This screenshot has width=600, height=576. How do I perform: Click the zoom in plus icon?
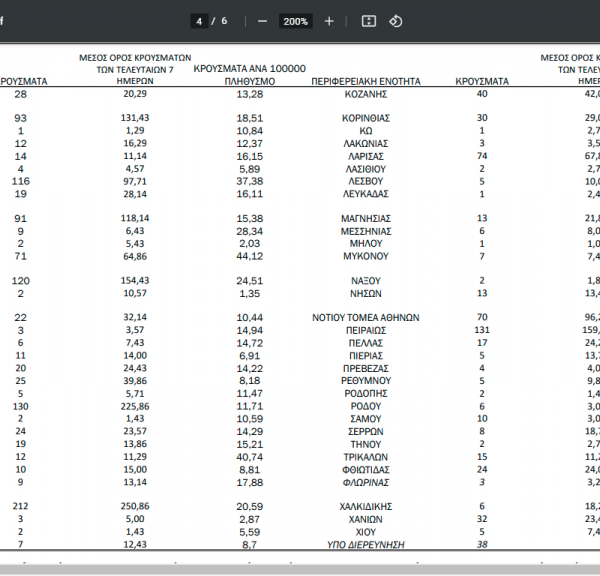(x=329, y=21)
